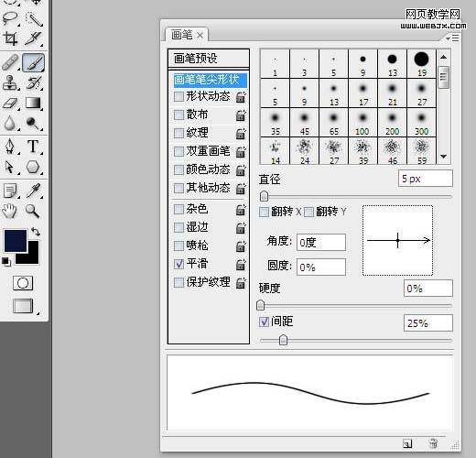The width and height of the screenshot is (476, 458).
Task: Enable the 形状动态 checkbox
Action: point(178,97)
